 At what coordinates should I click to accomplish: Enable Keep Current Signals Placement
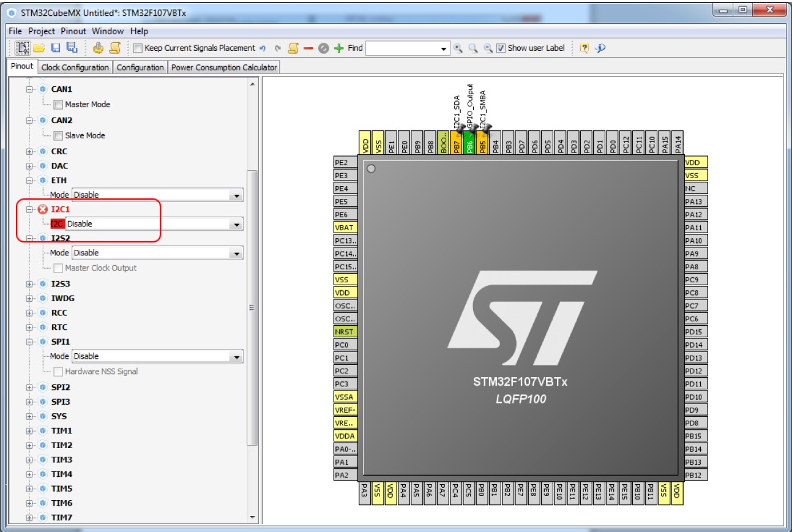coord(138,48)
